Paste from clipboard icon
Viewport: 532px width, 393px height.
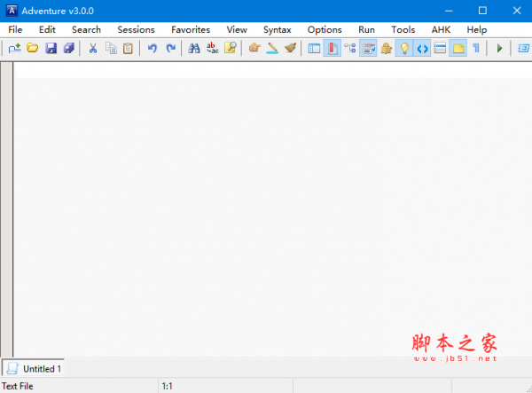[128, 48]
